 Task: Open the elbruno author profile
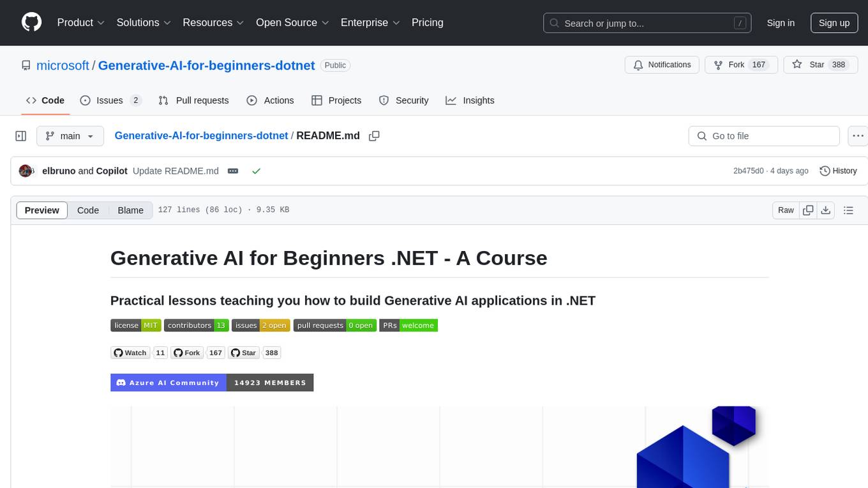59,171
